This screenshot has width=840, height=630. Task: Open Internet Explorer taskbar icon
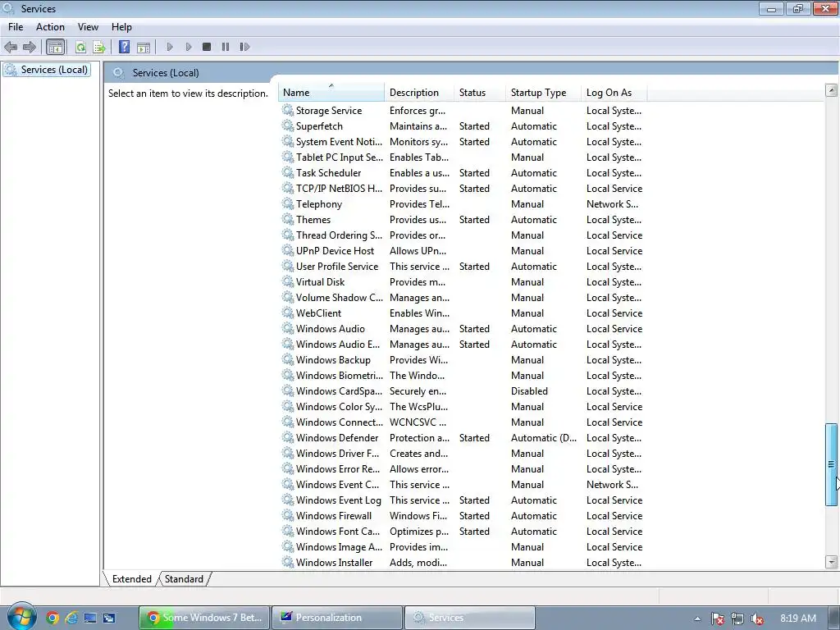[x=71, y=618]
